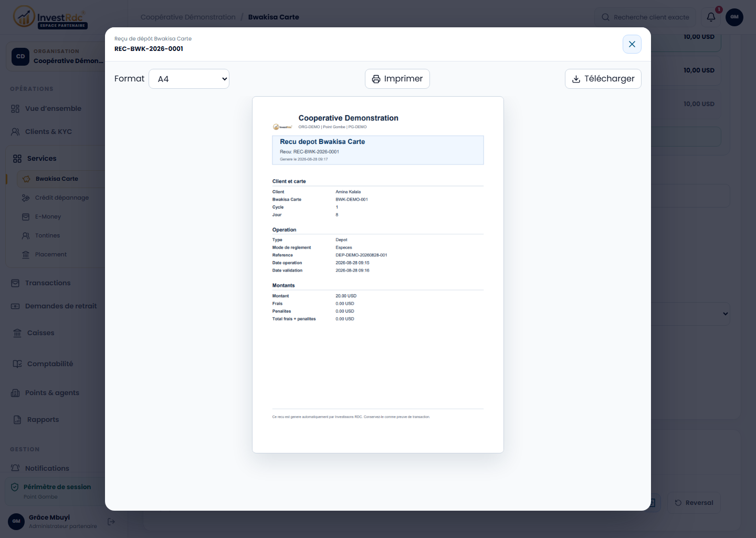Screen dimensions: 756x538
Task: Click the logout icon beside Grâce Mbuyi
Action: click(x=111, y=522)
